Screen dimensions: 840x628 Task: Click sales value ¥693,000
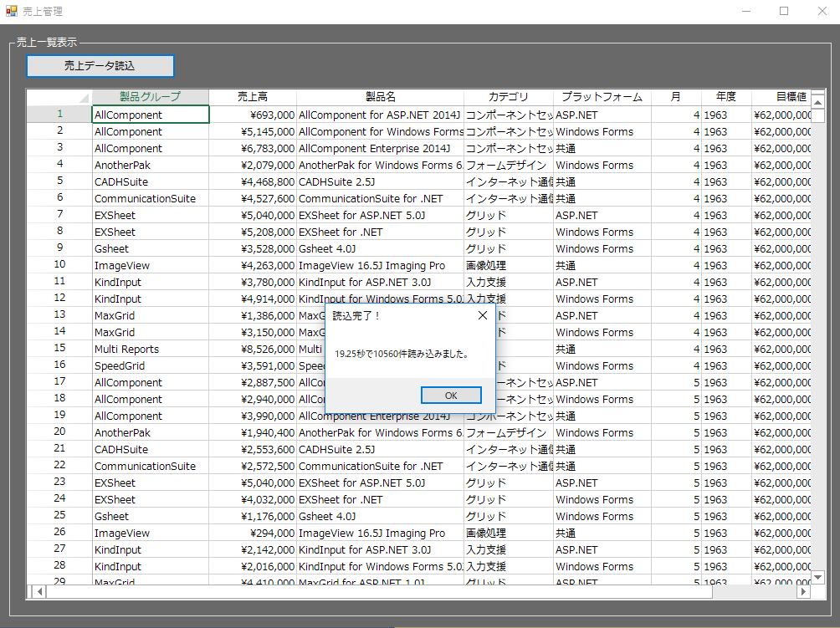coord(253,115)
